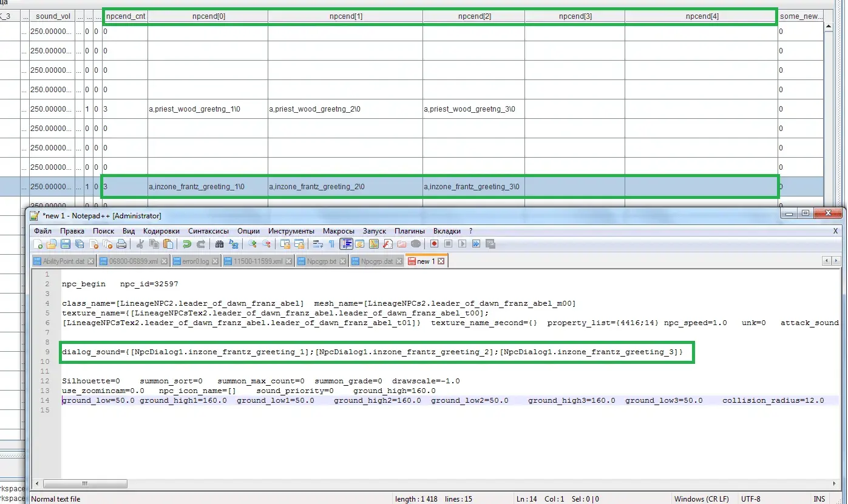This screenshot has height=504, width=848.
Task: Open the Плагины menu
Action: (410, 231)
